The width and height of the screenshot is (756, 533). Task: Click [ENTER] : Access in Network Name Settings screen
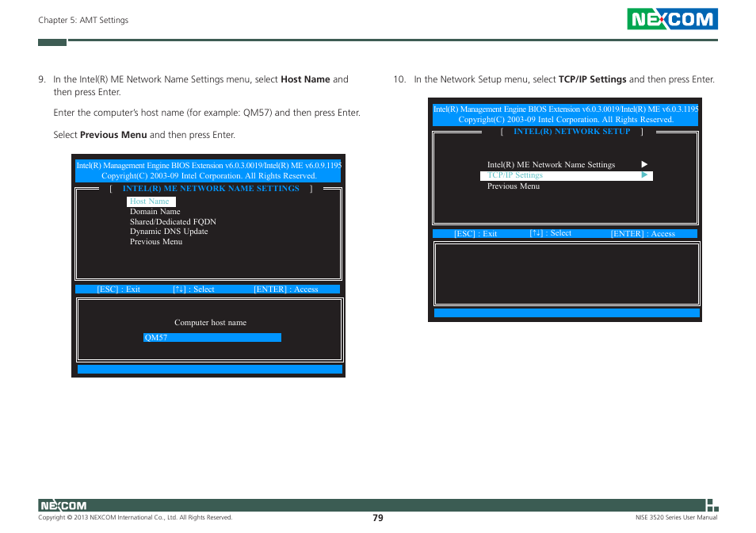coord(286,290)
